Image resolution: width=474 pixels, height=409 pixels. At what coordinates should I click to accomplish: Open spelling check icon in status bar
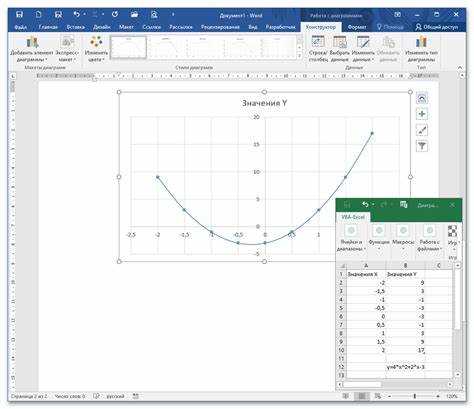(x=96, y=396)
